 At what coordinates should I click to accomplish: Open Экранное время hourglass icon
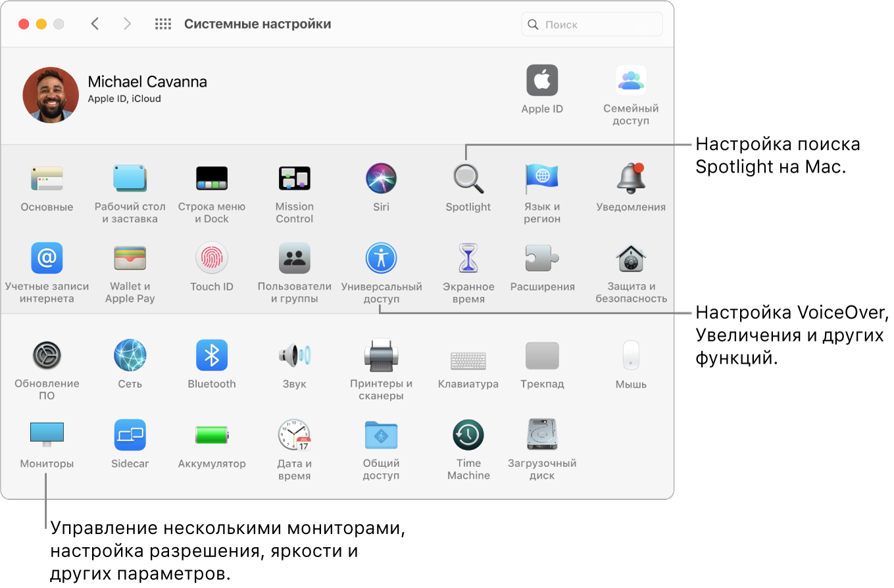click(468, 258)
